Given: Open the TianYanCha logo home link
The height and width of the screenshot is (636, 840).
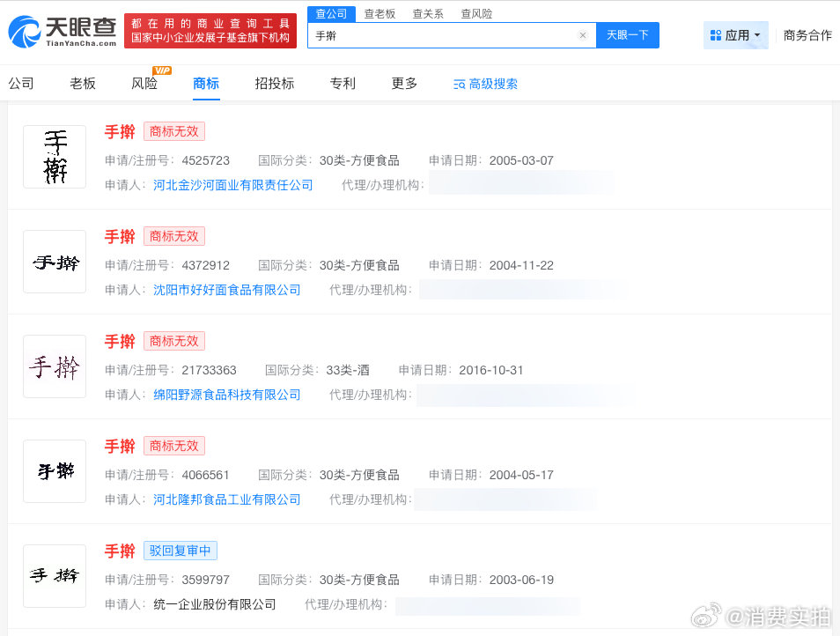Looking at the screenshot, I should pos(63,31).
